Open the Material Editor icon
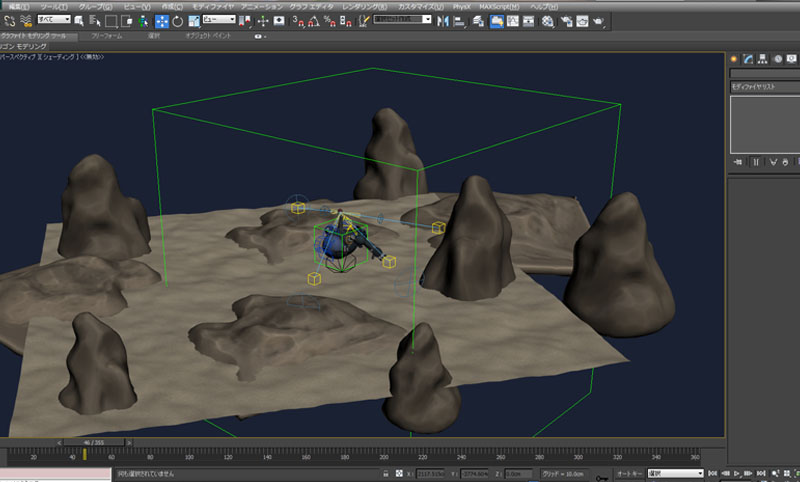Image resolution: width=800 pixels, height=482 pixels. [x=547, y=21]
